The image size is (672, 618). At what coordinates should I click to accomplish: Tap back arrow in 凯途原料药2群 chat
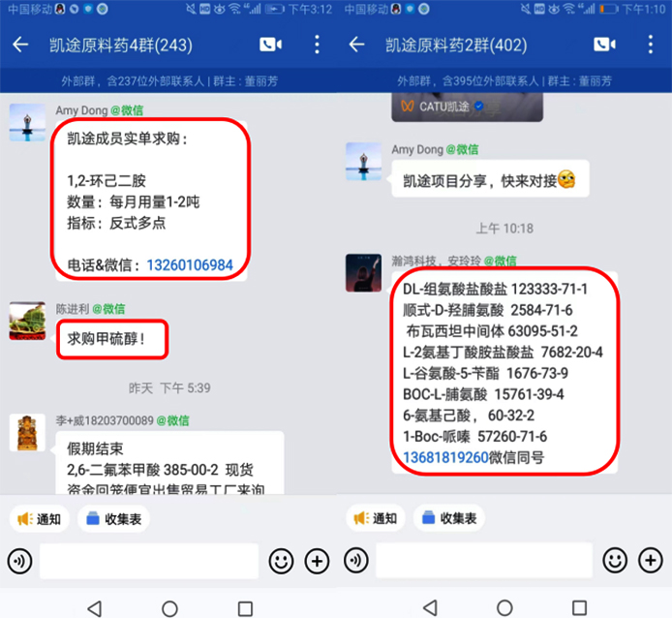pos(356,45)
